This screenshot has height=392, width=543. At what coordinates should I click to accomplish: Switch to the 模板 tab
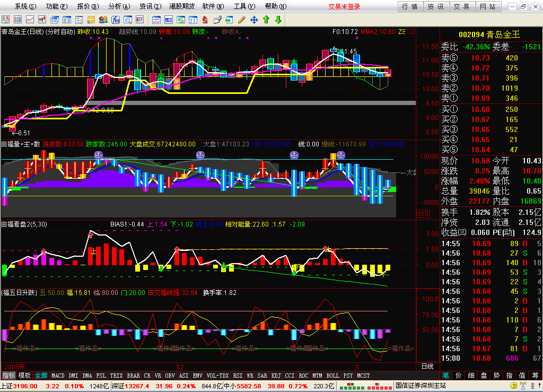coord(25,375)
